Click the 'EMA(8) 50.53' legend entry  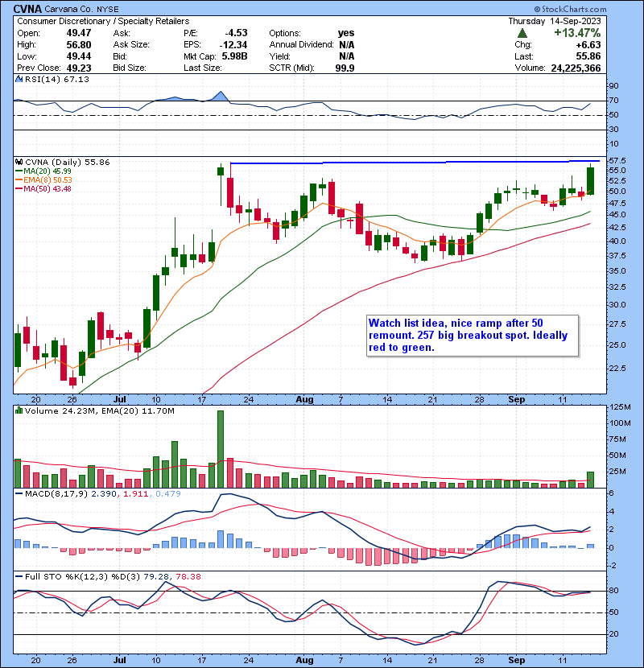pos(47,180)
